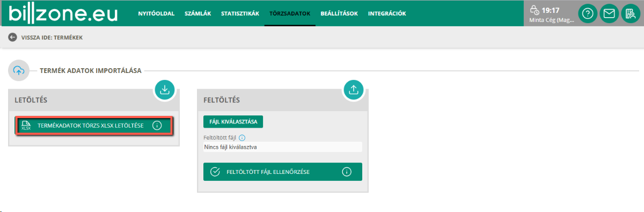Open the Számlák menu
The image size is (644, 212).
pyautogui.click(x=197, y=13)
